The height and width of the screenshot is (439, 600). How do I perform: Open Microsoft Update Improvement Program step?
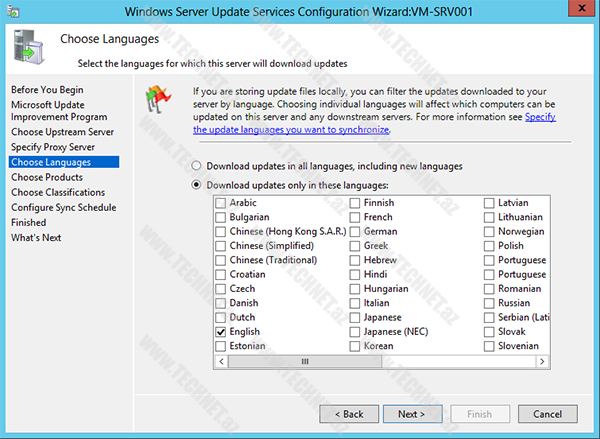59,111
